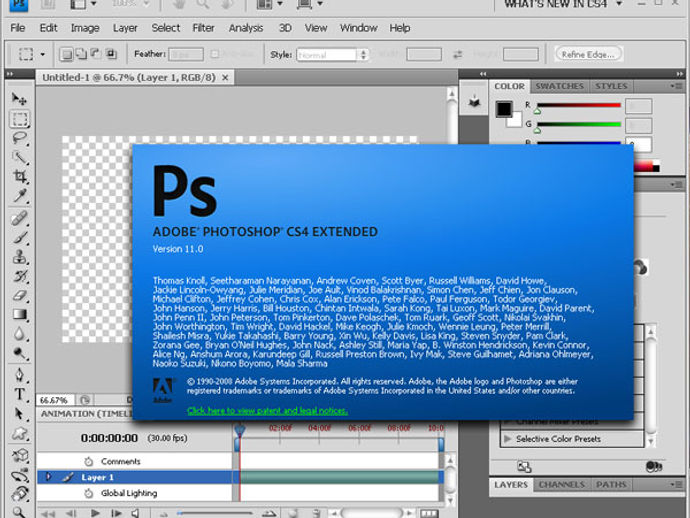Select the Hand tool in toolbox

(x=19, y=495)
